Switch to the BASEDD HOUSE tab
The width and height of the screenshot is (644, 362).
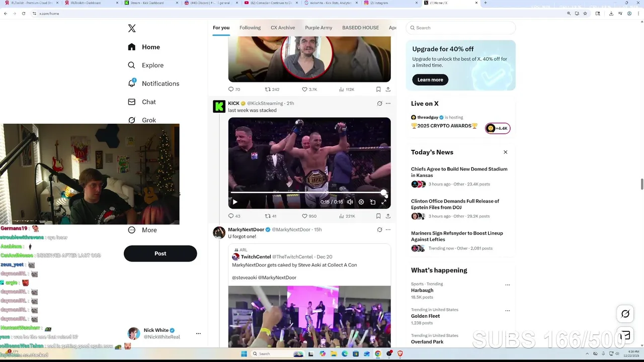[360, 28]
